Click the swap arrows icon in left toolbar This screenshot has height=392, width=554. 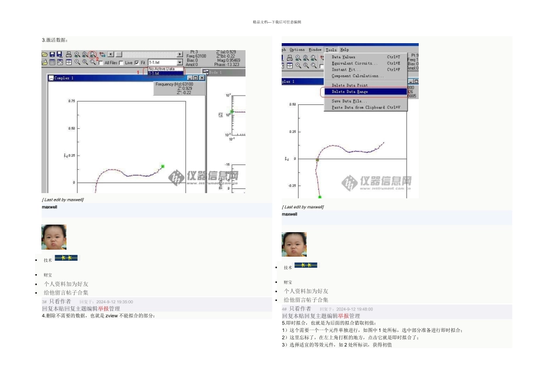point(103,54)
